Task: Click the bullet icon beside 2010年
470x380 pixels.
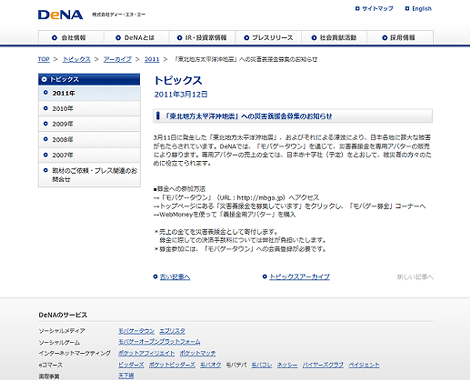Action: [46, 108]
